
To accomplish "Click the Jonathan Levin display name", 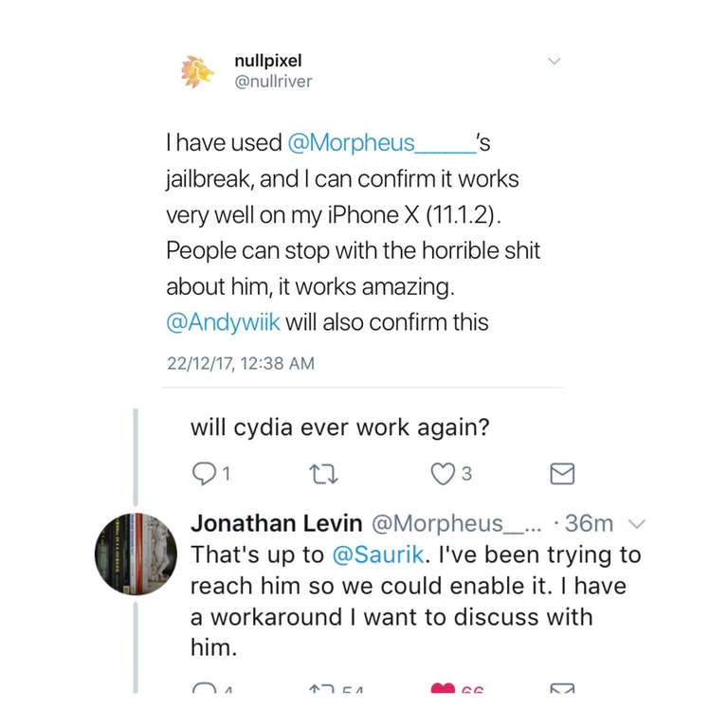I will tap(276, 523).
